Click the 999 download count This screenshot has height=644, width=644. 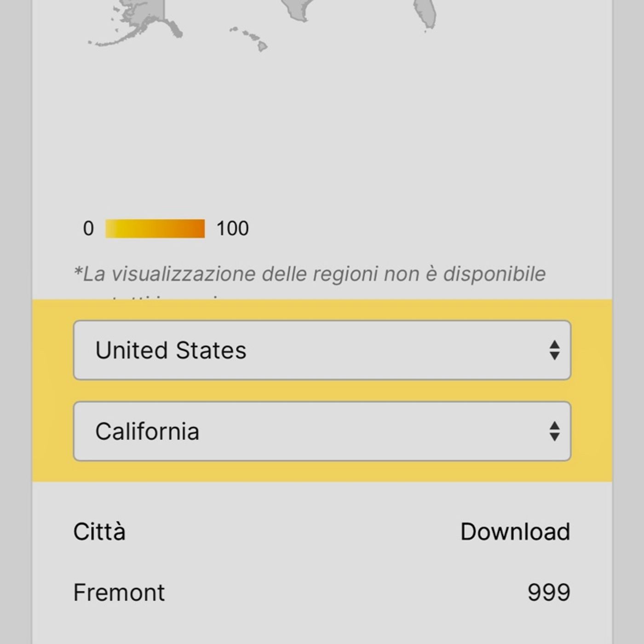tap(548, 592)
